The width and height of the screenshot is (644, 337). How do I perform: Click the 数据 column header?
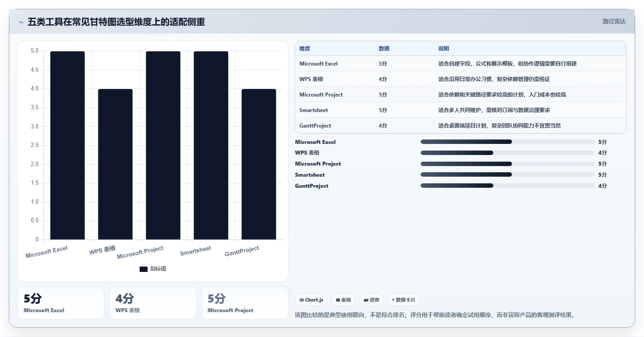(384, 48)
